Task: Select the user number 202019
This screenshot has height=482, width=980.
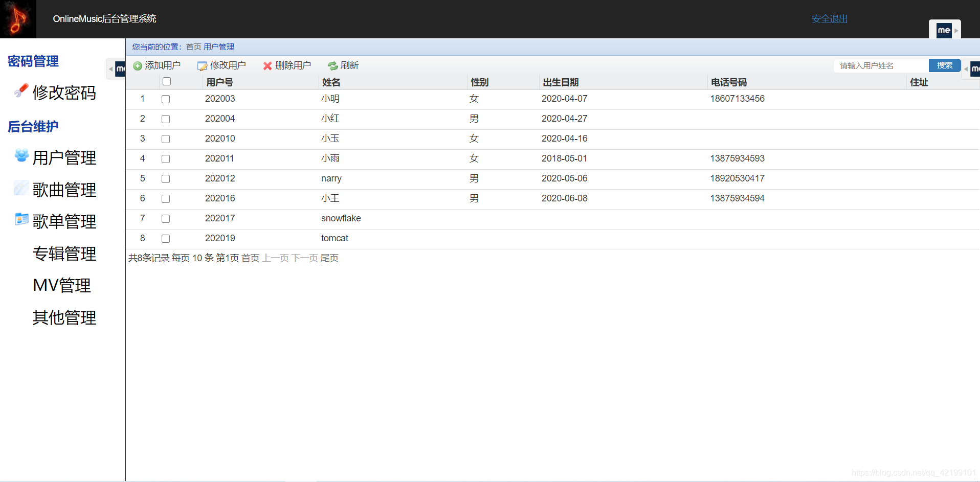Action: coord(220,238)
